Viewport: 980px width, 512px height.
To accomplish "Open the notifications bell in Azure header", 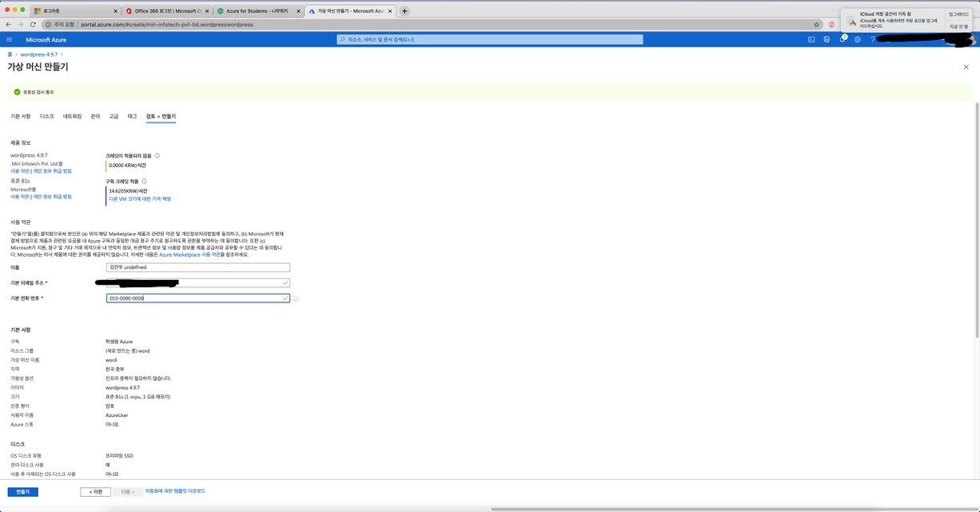I will click(x=842, y=39).
